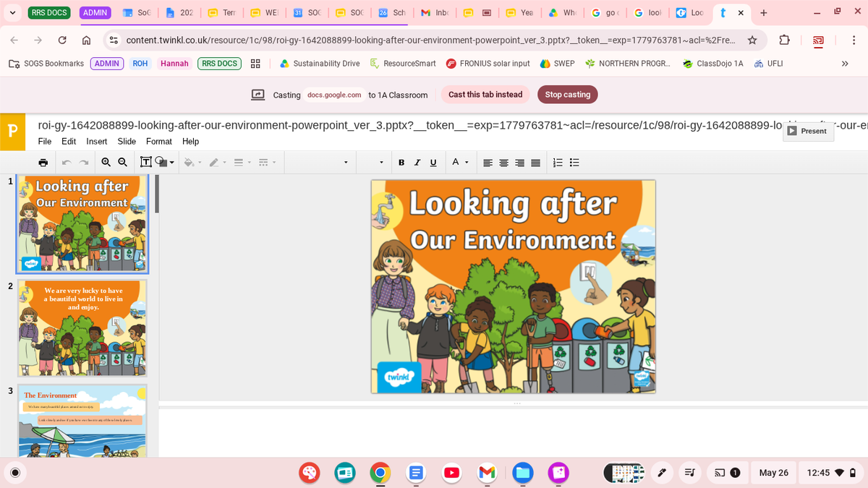
Task: Toggle italic formatting
Action: click(x=417, y=163)
